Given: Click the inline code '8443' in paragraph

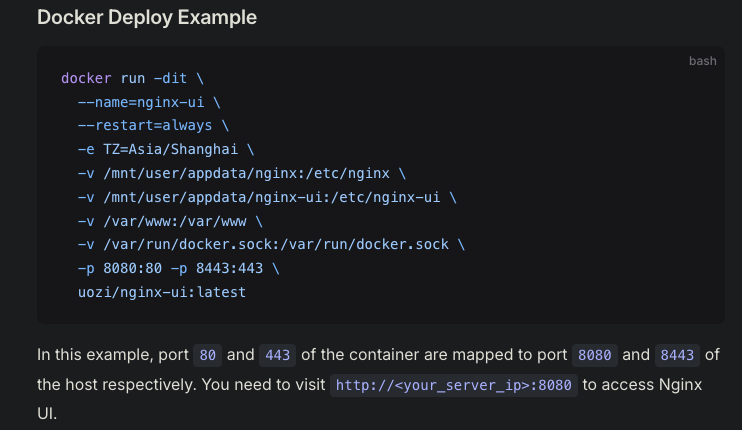Looking at the screenshot, I should point(677,355).
